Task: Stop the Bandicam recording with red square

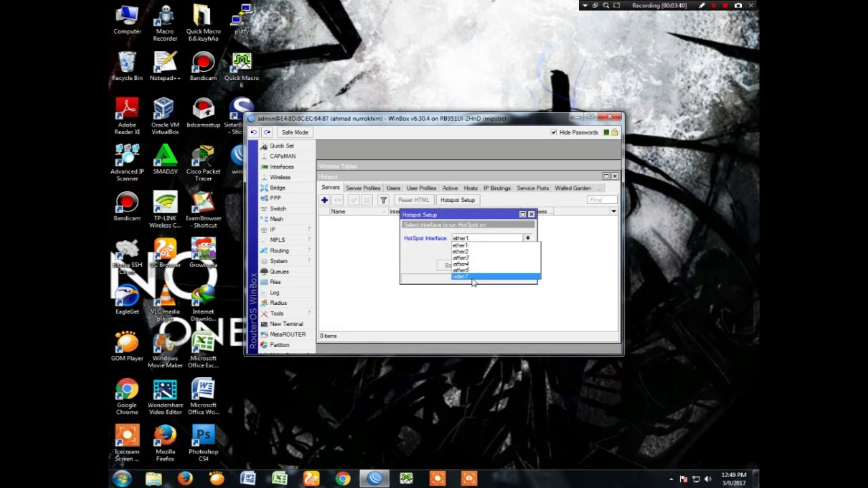Action: 725,5
